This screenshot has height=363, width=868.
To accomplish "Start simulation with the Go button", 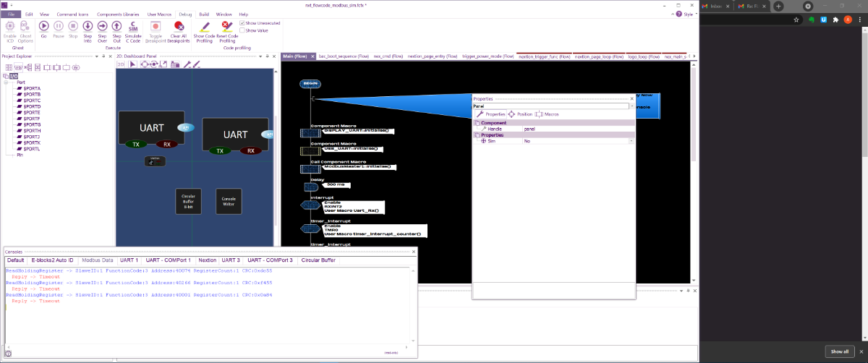I will 43,29.
